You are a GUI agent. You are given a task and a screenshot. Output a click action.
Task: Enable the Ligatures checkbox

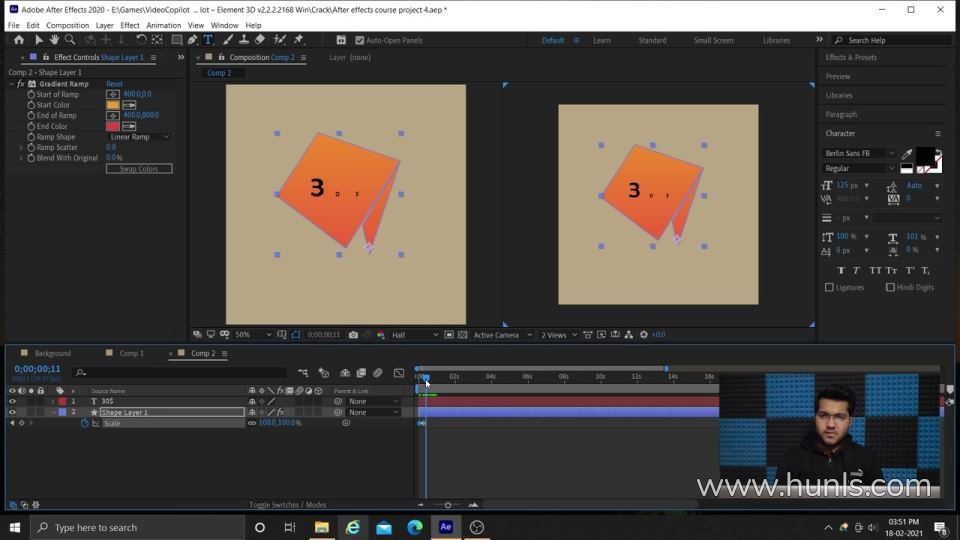(x=829, y=287)
